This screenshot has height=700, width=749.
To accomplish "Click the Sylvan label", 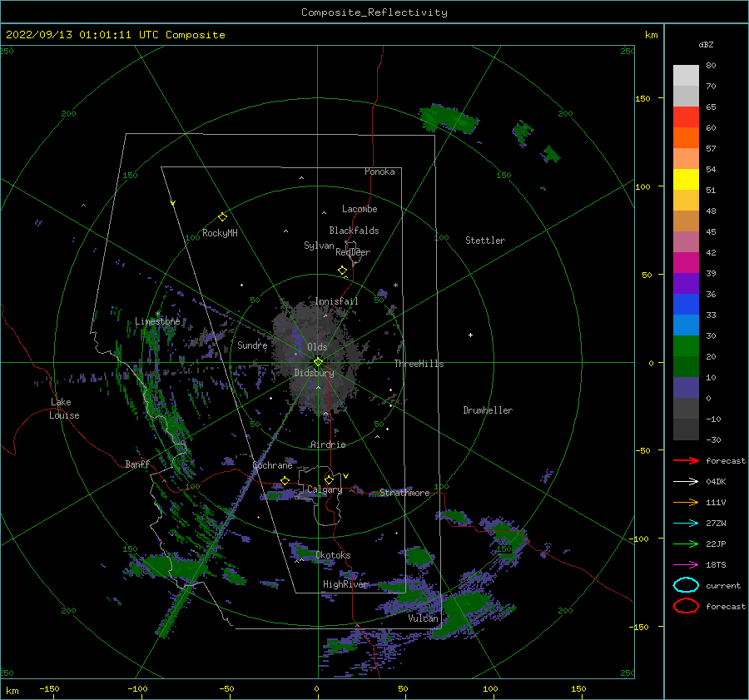I will tap(319, 246).
